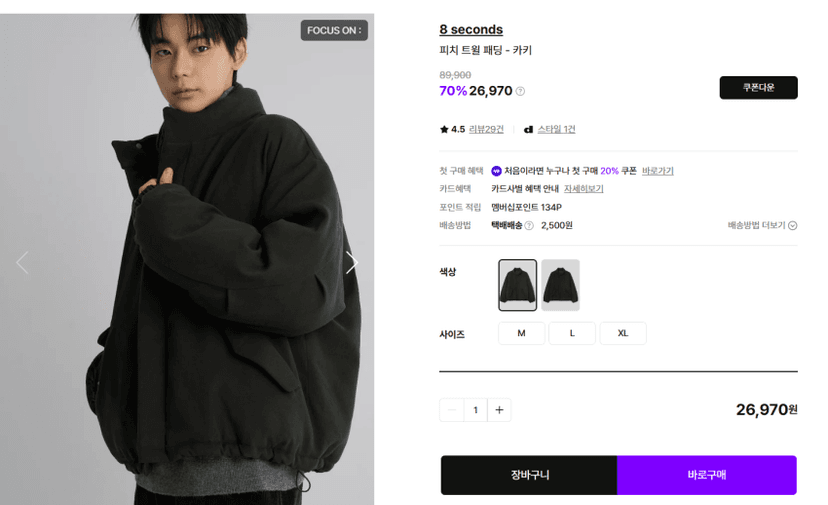828x505 pixels.
Task: Open the 리뷰29건 reviews link
Action: point(486,129)
